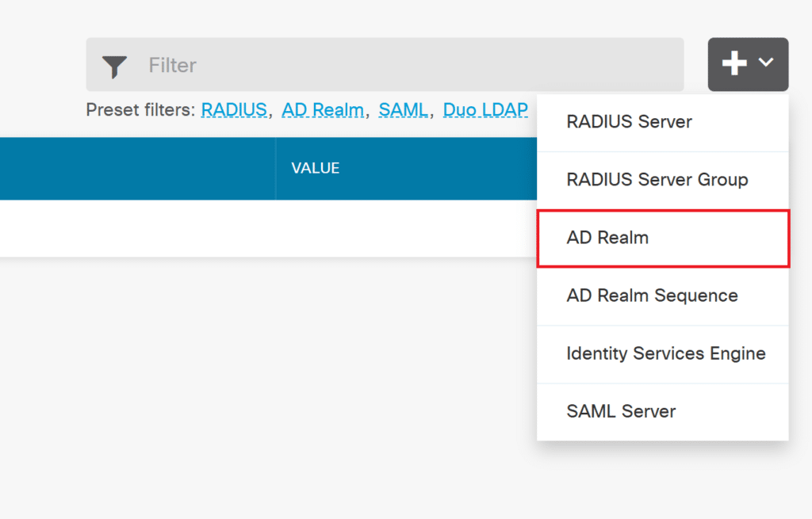The width and height of the screenshot is (812, 519).
Task: Open the add-object dropdown chevron
Action: click(x=766, y=62)
